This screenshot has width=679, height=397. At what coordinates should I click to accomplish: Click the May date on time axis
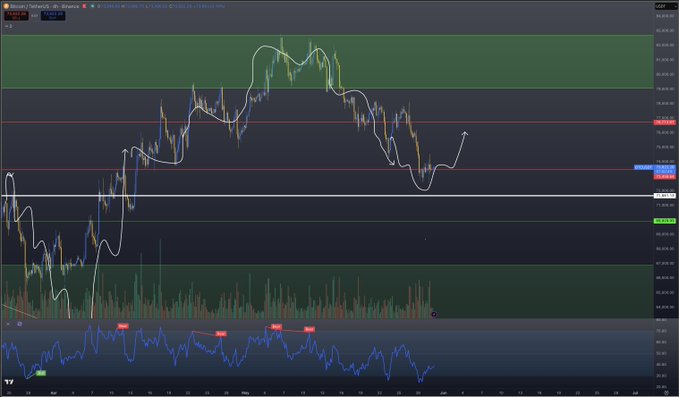click(x=245, y=393)
